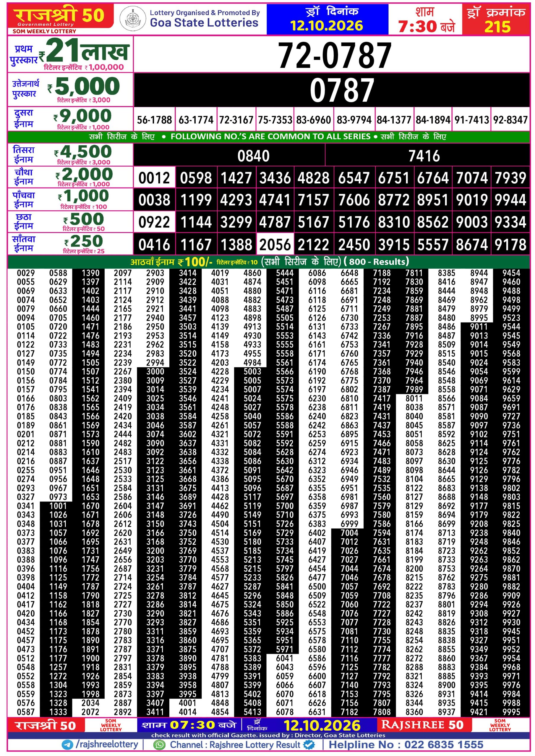Click the blue verified badge icon
Screen dimensions: 535x756
coord(309,745)
